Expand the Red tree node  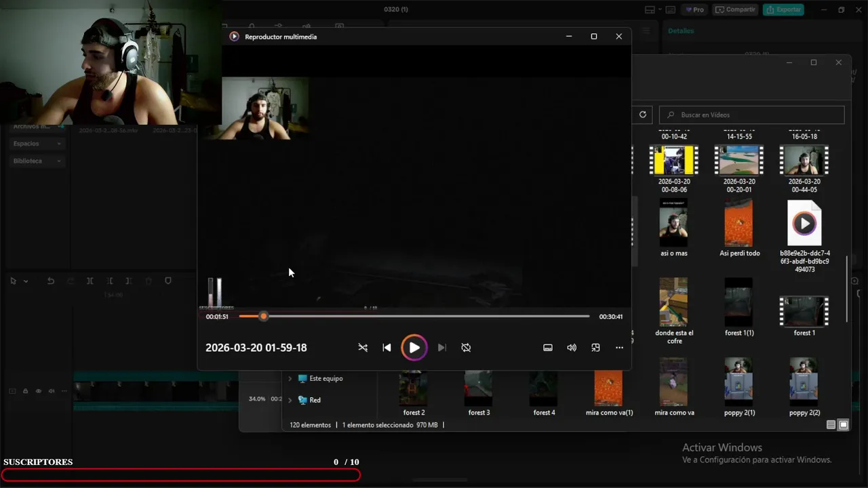pos(290,401)
